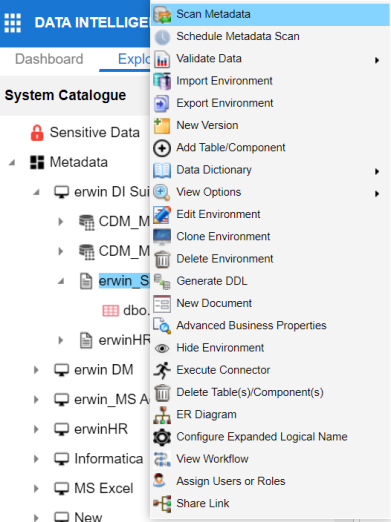Choose Clone Environment from context menu

tap(223, 237)
